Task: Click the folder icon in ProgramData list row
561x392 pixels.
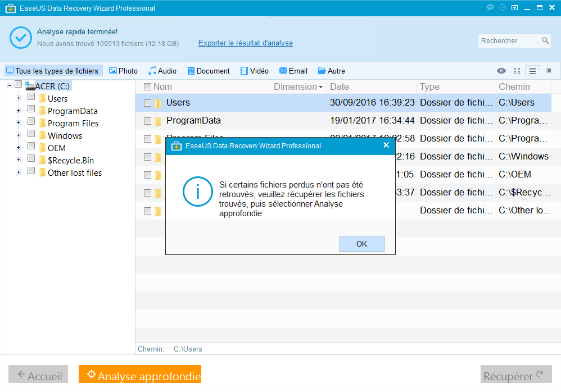Action: coord(158,121)
